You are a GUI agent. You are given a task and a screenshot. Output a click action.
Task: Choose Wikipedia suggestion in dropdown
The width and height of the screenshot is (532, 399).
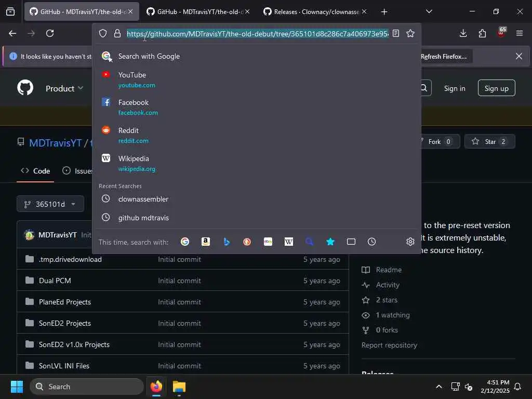pyautogui.click(x=256, y=163)
